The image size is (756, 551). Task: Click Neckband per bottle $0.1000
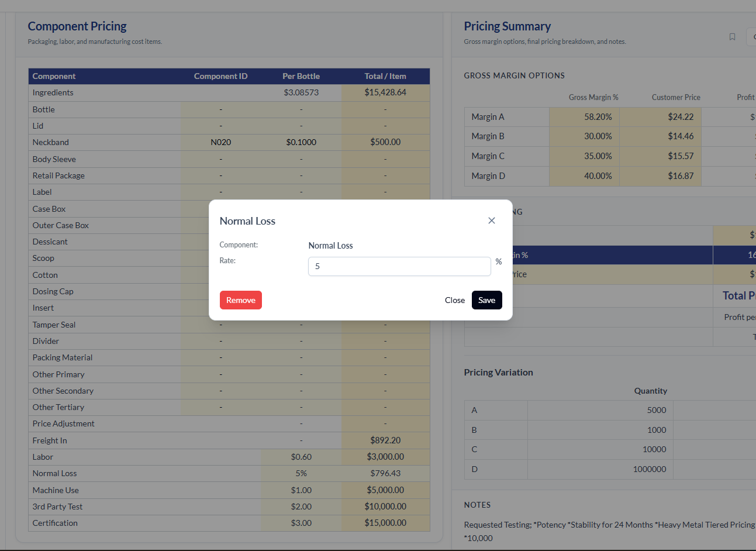click(301, 142)
